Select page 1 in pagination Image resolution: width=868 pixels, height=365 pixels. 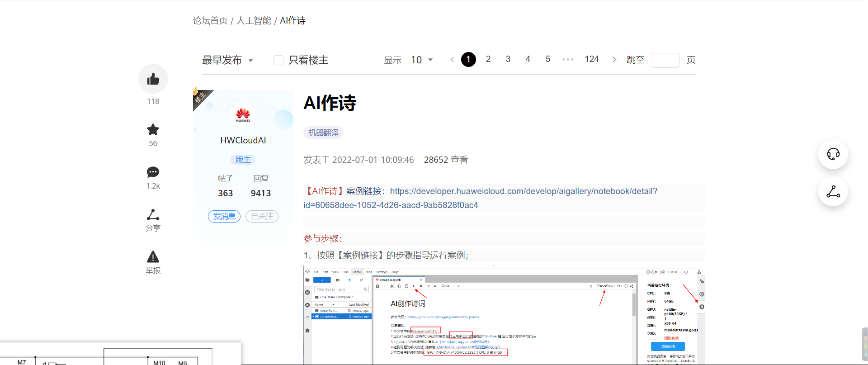click(468, 59)
